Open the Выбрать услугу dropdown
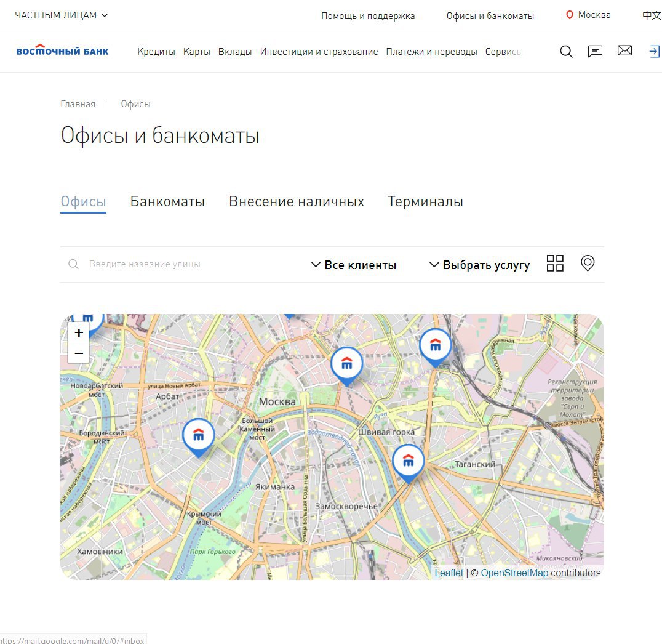 pyautogui.click(x=480, y=265)
